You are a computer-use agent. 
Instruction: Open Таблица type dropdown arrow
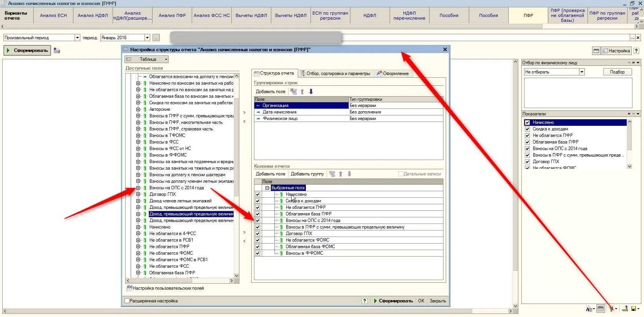[166, 59]
